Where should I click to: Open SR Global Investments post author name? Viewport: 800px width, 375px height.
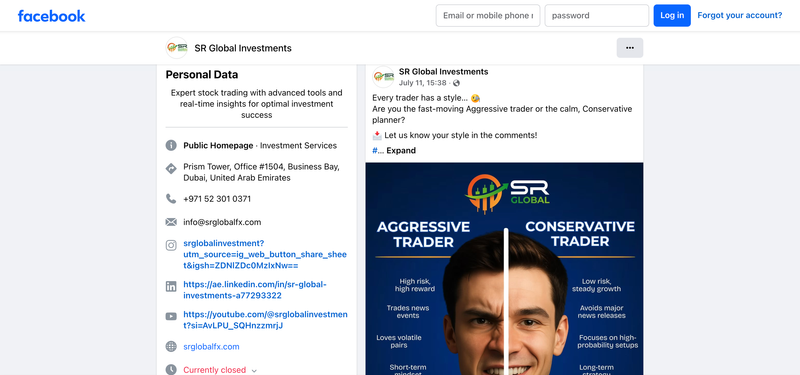pyautogui.click(x=443, y=71)
